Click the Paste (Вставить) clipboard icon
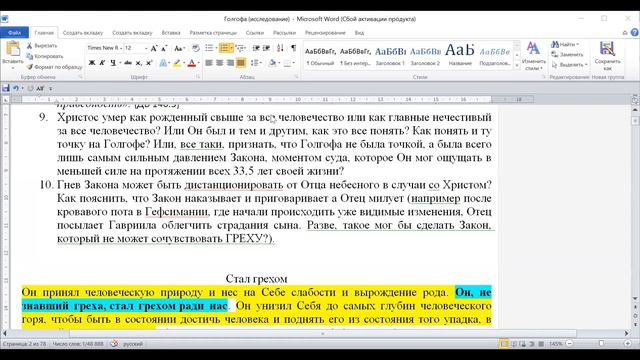 tap(13, 49)
